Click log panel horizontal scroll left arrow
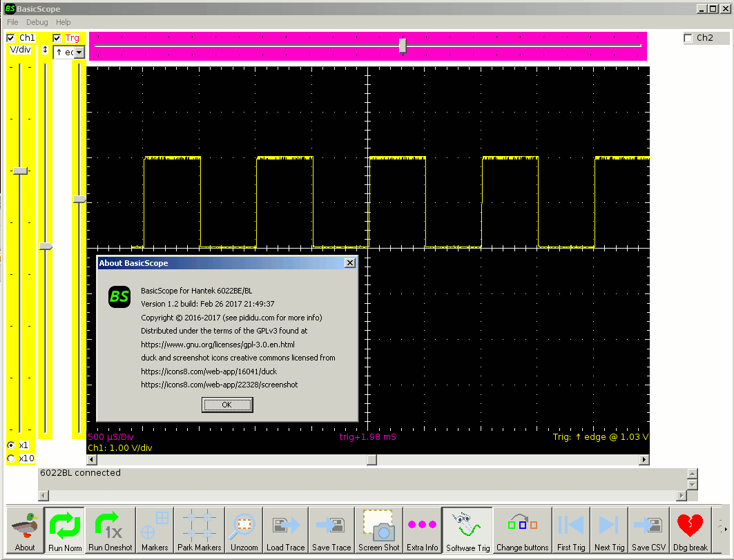The width and height of the screenshot is (734, 560). 44,495
